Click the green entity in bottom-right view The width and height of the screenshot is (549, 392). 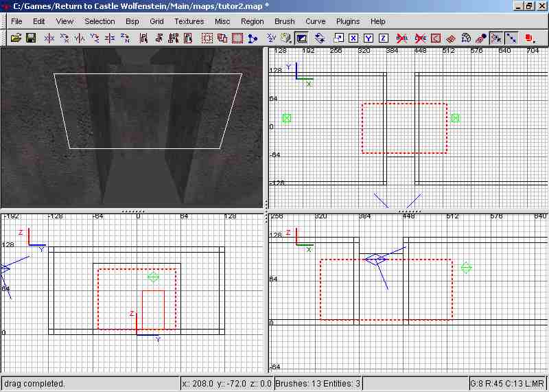pos(466,268)
